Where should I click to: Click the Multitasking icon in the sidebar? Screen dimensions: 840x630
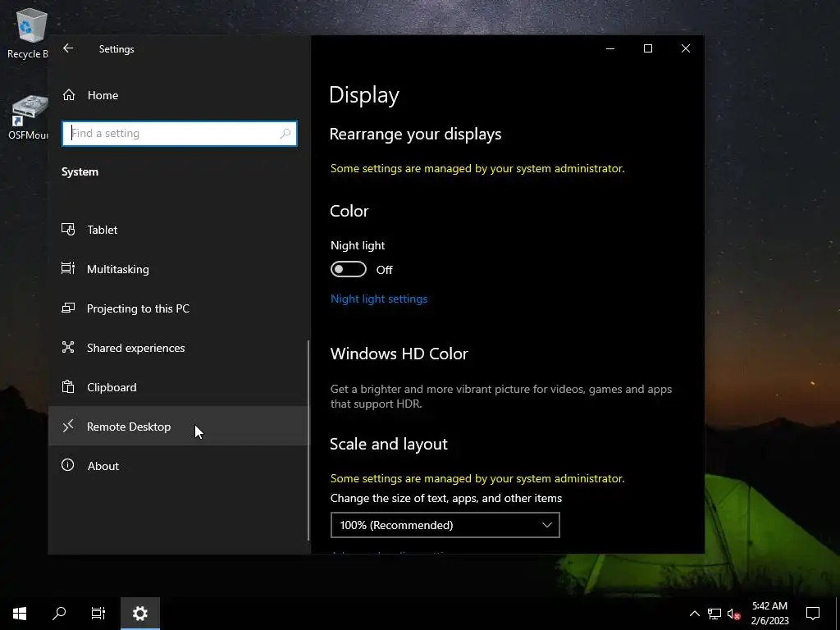68,268
